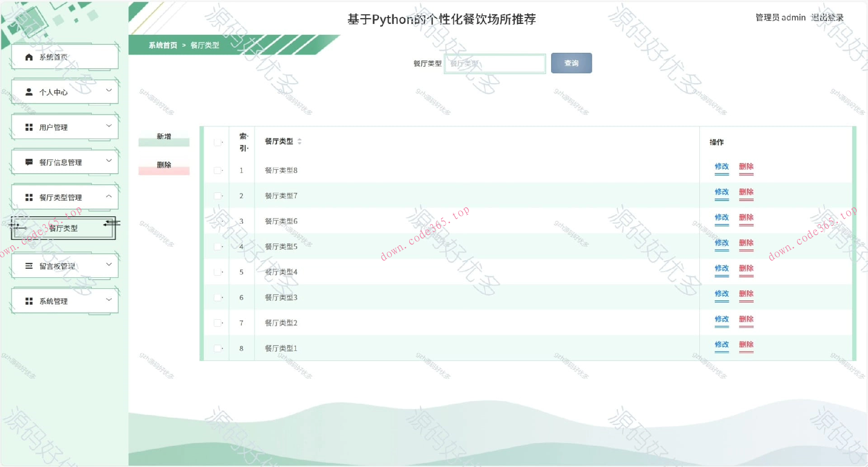
Task: Click the grid icon next to 系统管理
Action: pos(29,301)
